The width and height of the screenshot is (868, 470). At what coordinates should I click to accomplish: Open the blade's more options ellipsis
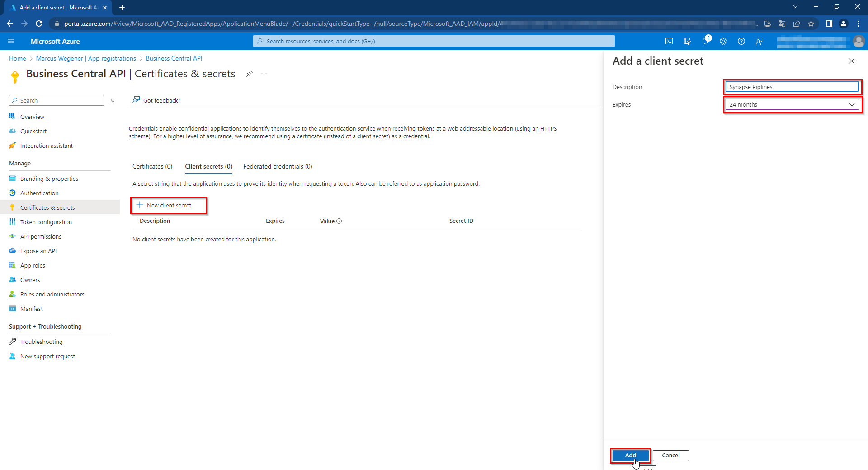pyautogui.click(x=264, y=74)
